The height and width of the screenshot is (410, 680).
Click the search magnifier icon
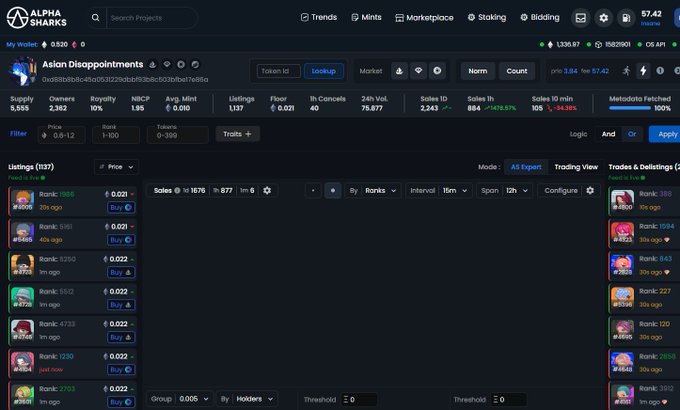[x=95, y=18]
